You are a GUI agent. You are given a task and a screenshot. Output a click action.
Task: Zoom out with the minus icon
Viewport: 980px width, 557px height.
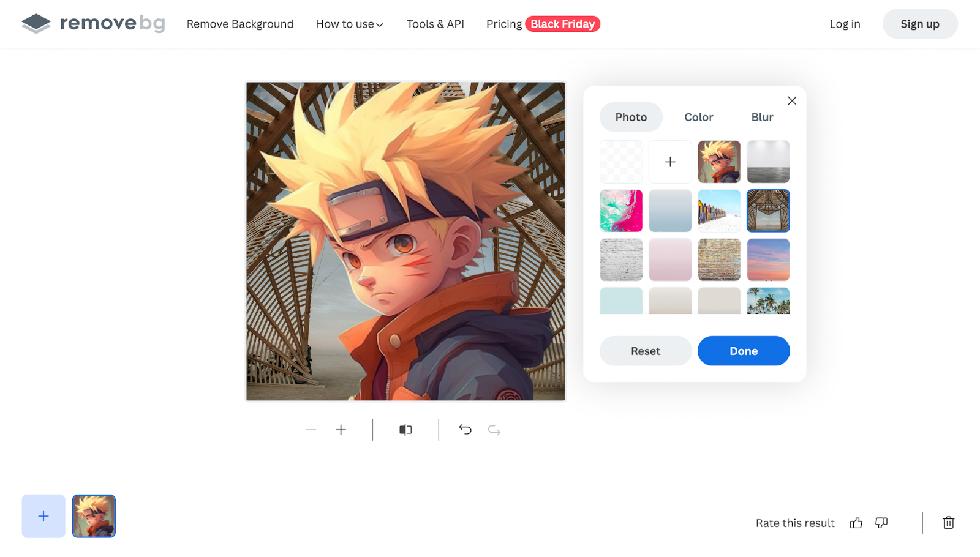311,430
